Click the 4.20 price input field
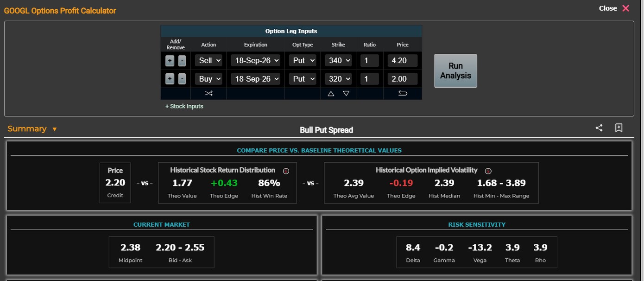 tap(403, 61)
